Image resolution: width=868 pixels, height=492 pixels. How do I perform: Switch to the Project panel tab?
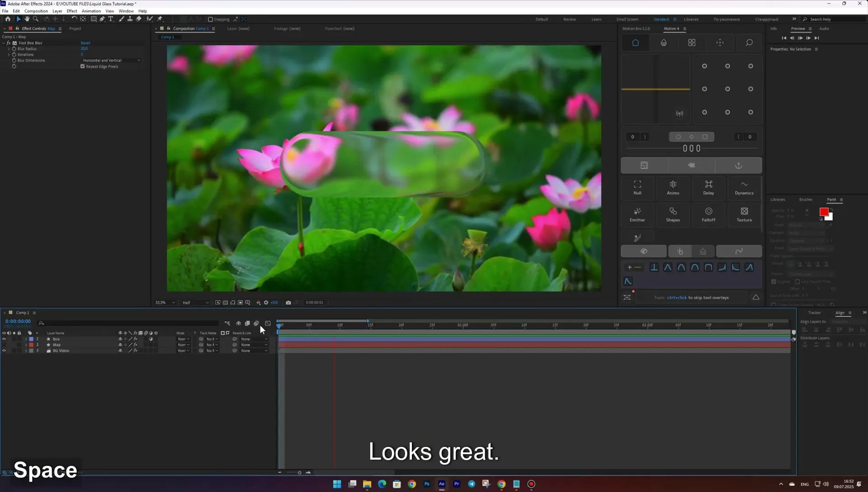pos(75,28)
